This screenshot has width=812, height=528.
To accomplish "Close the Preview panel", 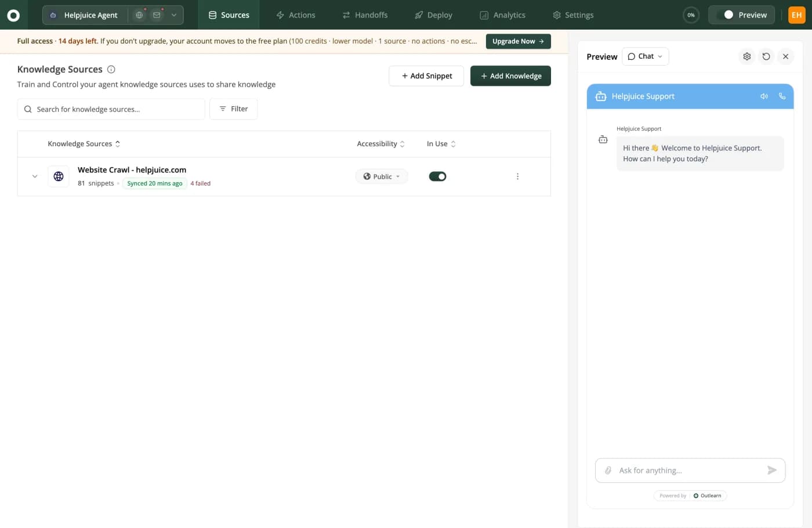I will (785, 56).
